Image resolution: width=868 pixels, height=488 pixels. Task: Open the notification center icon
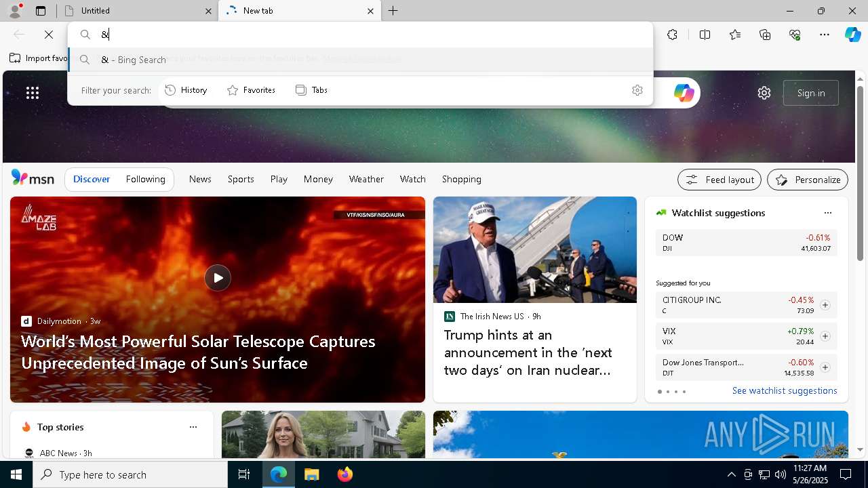[x=846, y=474]
